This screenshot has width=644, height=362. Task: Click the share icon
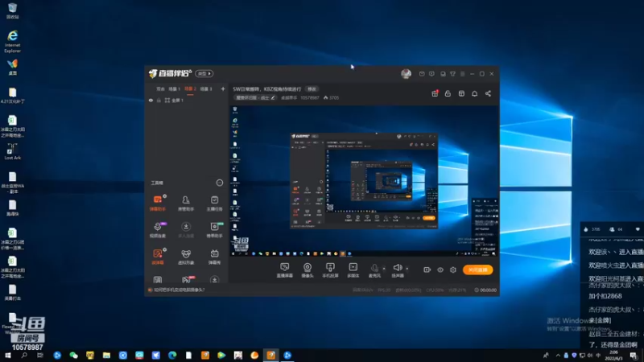coord(488,93)
